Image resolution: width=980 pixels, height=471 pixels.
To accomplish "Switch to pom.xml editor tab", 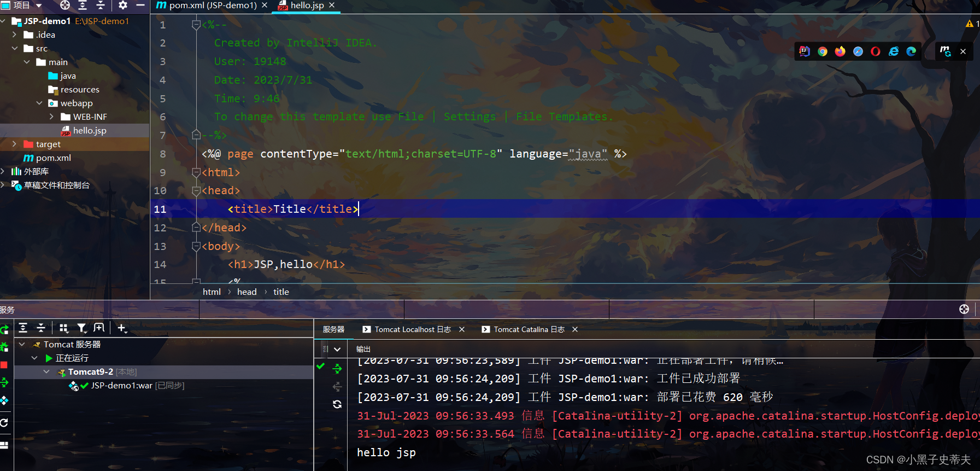I will [x=207, y=5].
